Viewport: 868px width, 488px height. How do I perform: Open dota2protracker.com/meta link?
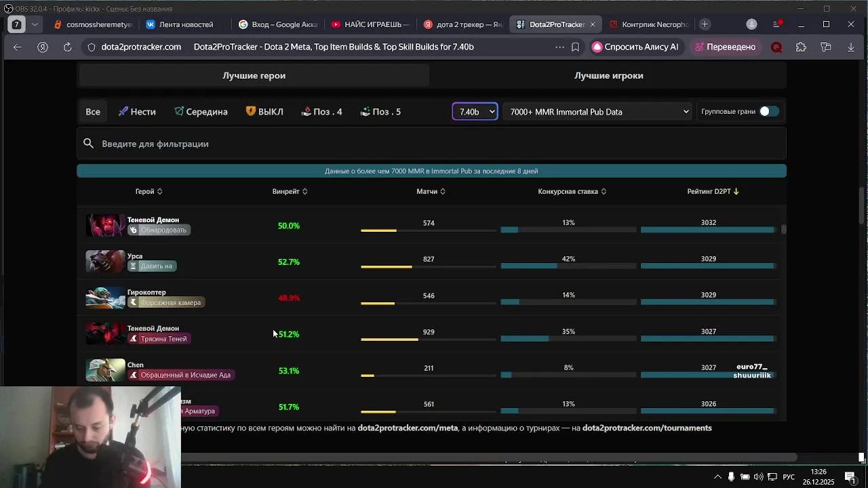[408, 428]
